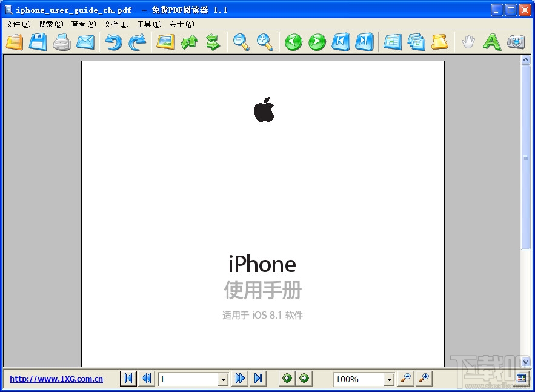Screen dimensions: 535x392
Task: Click next page double-arrow in bottom bar
Action: point(240,378)
